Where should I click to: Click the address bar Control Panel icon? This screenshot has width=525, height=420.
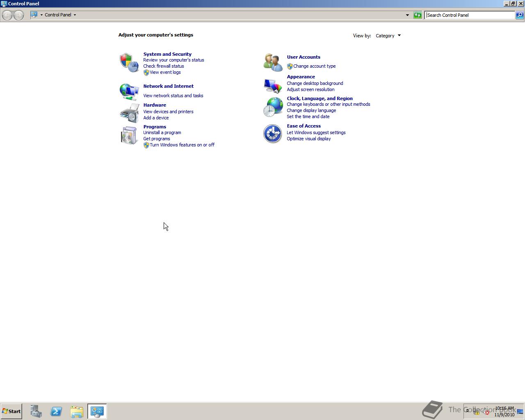point(34,15)
